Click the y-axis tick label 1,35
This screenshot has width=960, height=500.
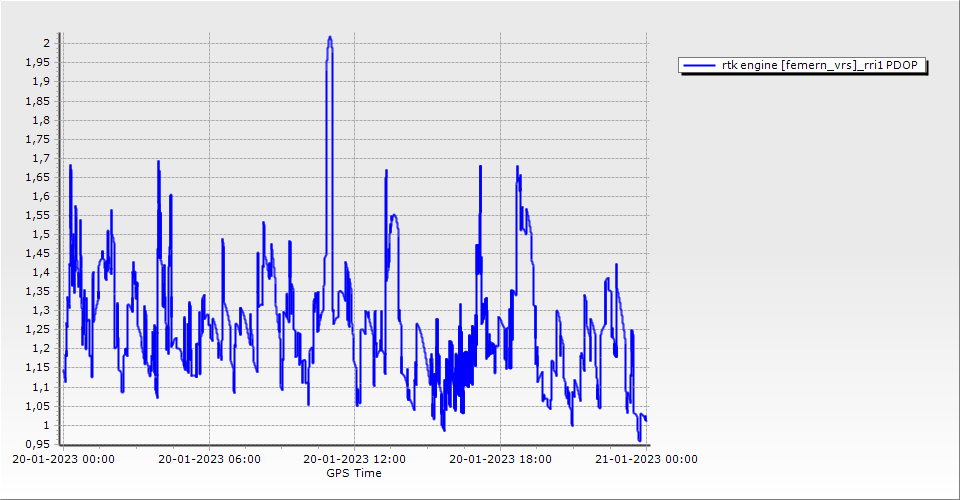[36, 291]
